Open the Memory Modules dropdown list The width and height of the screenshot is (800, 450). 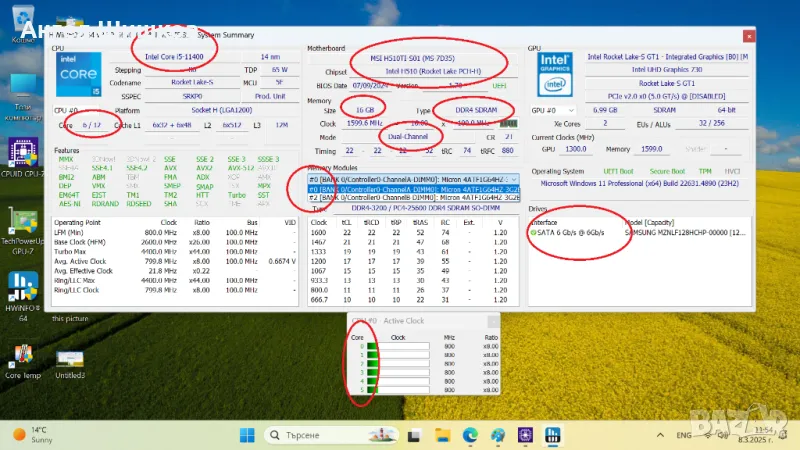(x=516, y=179)
